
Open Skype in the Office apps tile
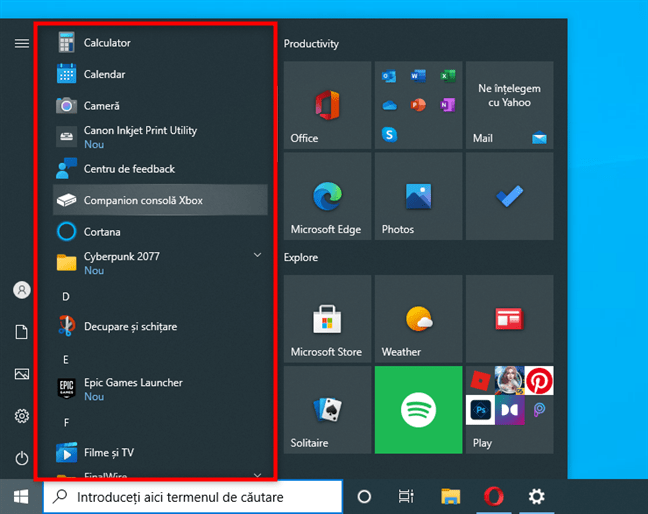point(389,135)
